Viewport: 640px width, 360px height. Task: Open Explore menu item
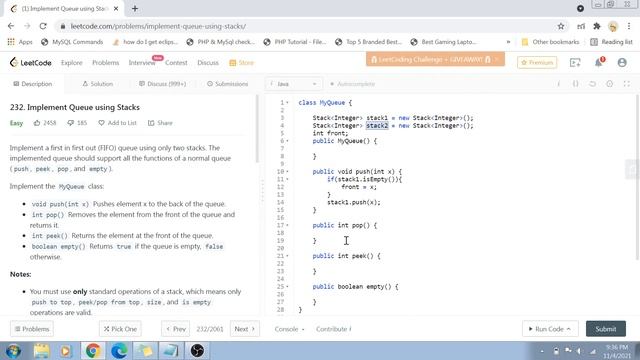(x=71, y=62)
